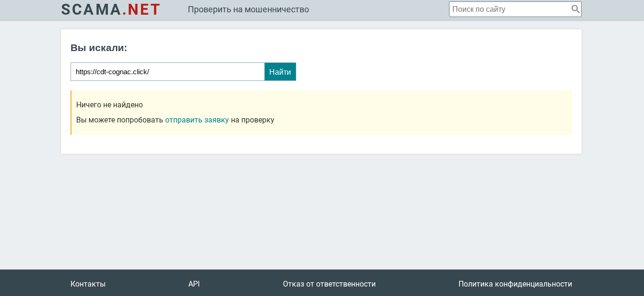The height and width of the screenshot is (296, 644).
Task: Open the API footer link
Action: (x=194, y=284)
